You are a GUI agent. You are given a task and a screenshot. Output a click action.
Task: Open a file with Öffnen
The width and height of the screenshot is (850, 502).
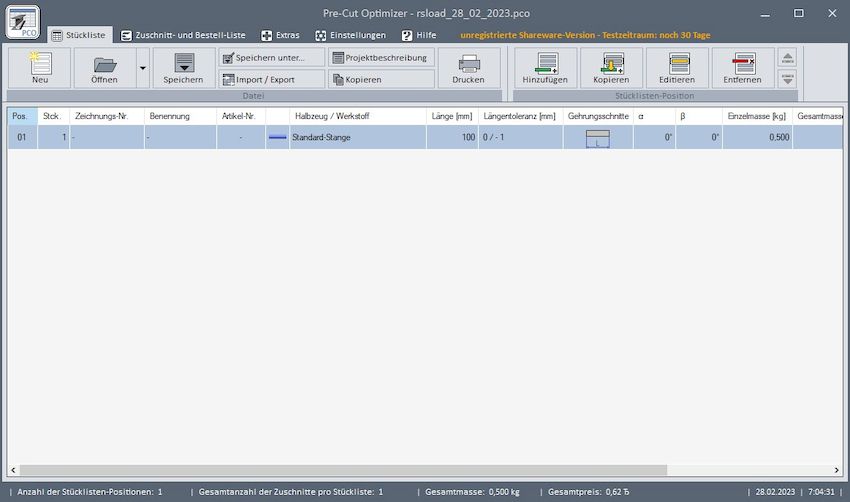coord(104,68)
